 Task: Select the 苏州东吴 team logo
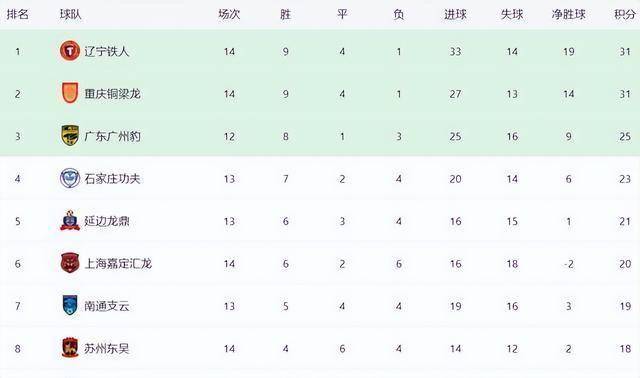[70, 348]
